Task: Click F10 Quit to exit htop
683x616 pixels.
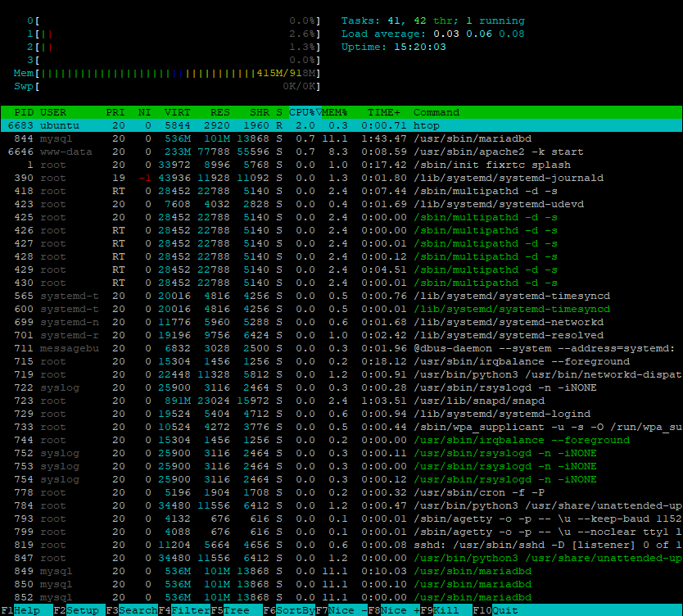Action: pos(495,610)
